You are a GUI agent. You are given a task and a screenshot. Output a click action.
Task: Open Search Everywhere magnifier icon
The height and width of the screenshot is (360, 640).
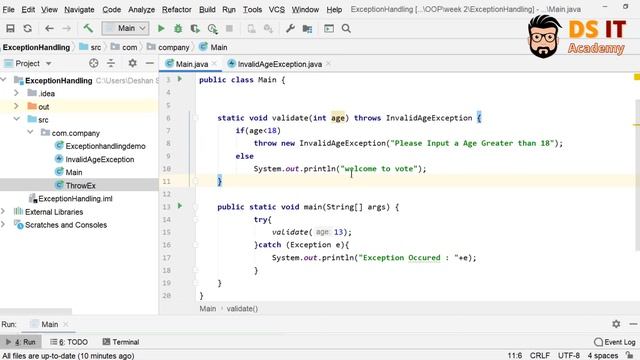click(346, 29)
